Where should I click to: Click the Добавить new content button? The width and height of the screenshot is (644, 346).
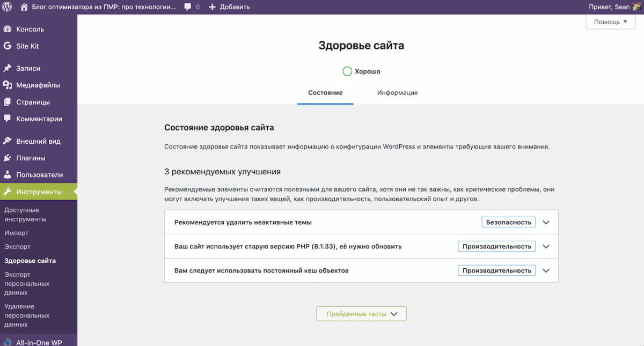(229, 7)
